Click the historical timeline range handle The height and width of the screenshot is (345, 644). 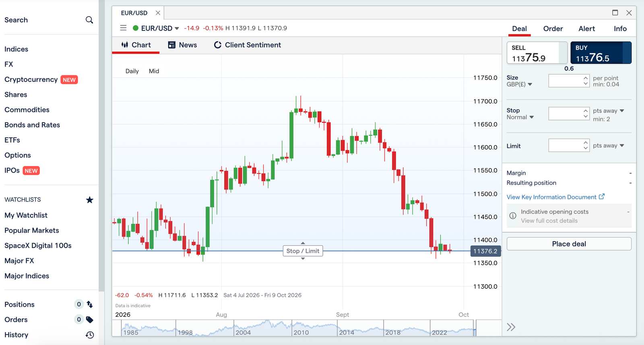pyautogui.click(x=475, y=328)
